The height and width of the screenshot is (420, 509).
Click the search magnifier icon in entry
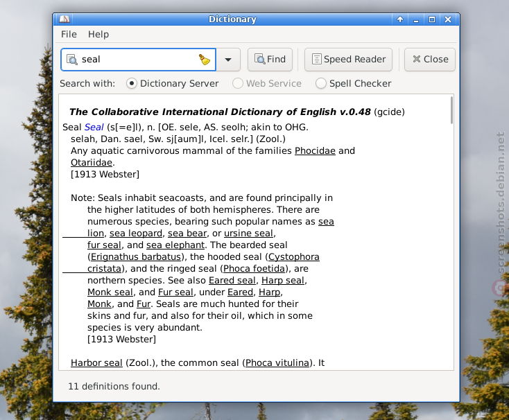click(71, 60)
